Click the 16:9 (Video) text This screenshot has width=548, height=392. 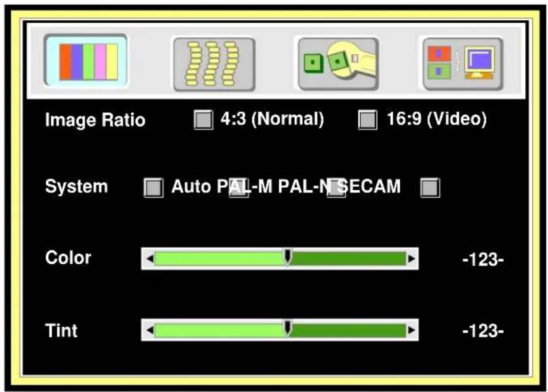point(436,119)
